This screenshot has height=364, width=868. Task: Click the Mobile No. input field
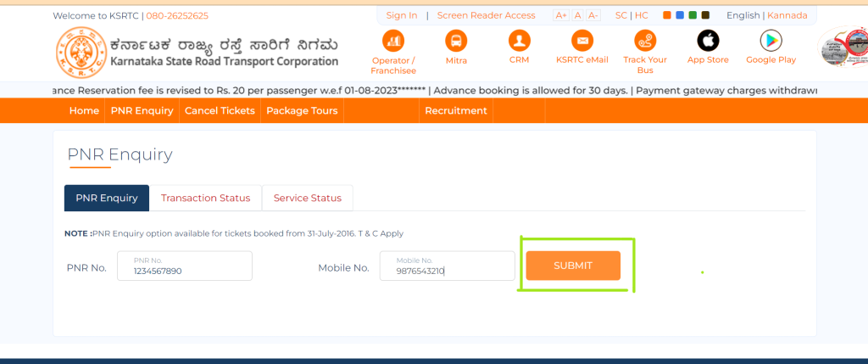tap(448, 266)
